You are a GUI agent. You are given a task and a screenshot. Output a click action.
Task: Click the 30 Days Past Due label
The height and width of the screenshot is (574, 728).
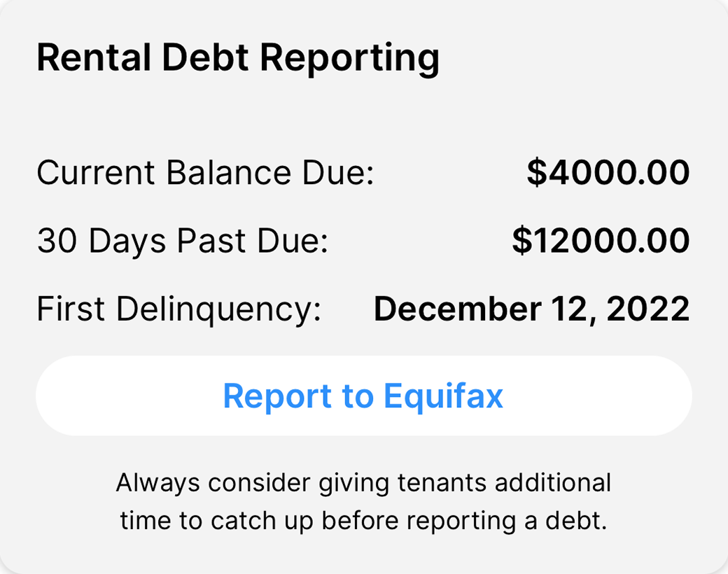click(182, 241)
